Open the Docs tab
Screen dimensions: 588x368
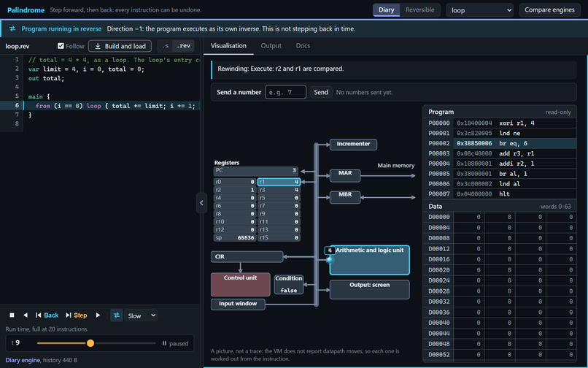point(303,46)
